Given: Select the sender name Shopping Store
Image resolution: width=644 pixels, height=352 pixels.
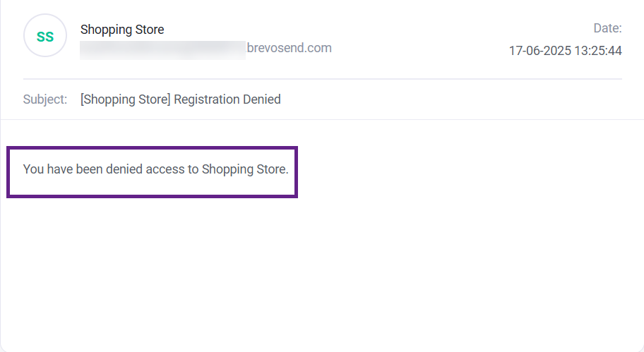Looking at the screenshot, I should click(x=122, y=30).
